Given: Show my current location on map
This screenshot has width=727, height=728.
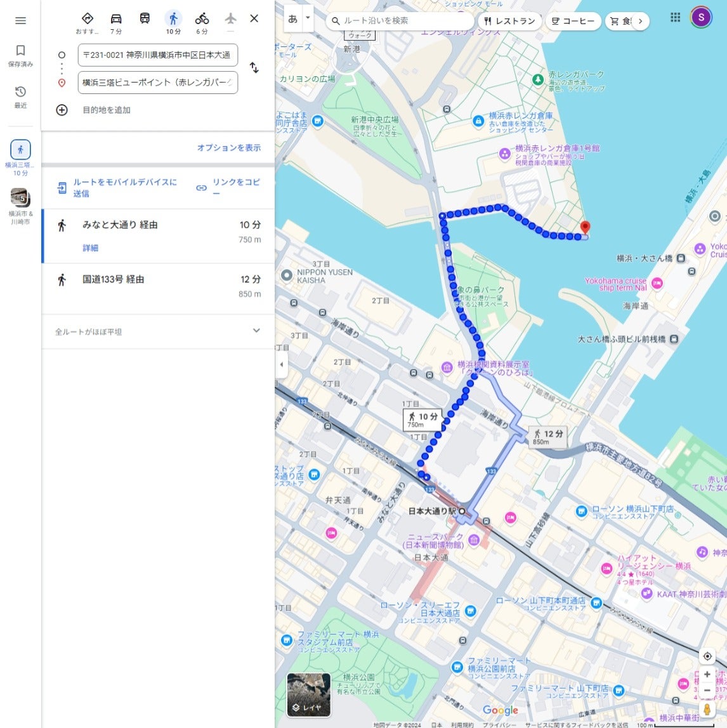Looking at the screenshot, I should [x=707, y=656].
